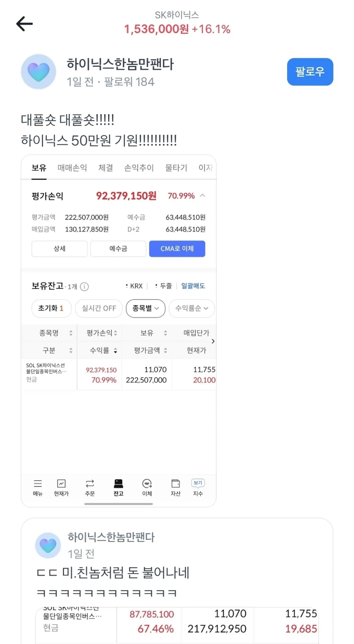Select the KRX display option
The width and height of the screenshot is (354, 644).
(x=134, y=286)
